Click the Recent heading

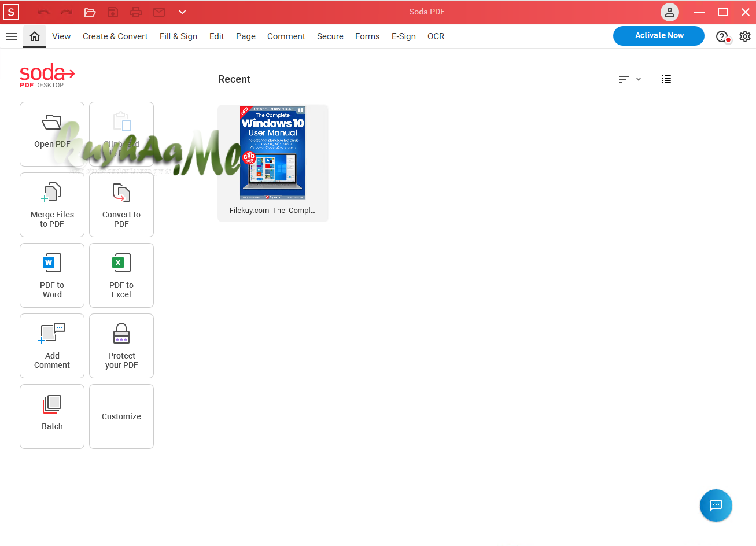click(234, 79)
